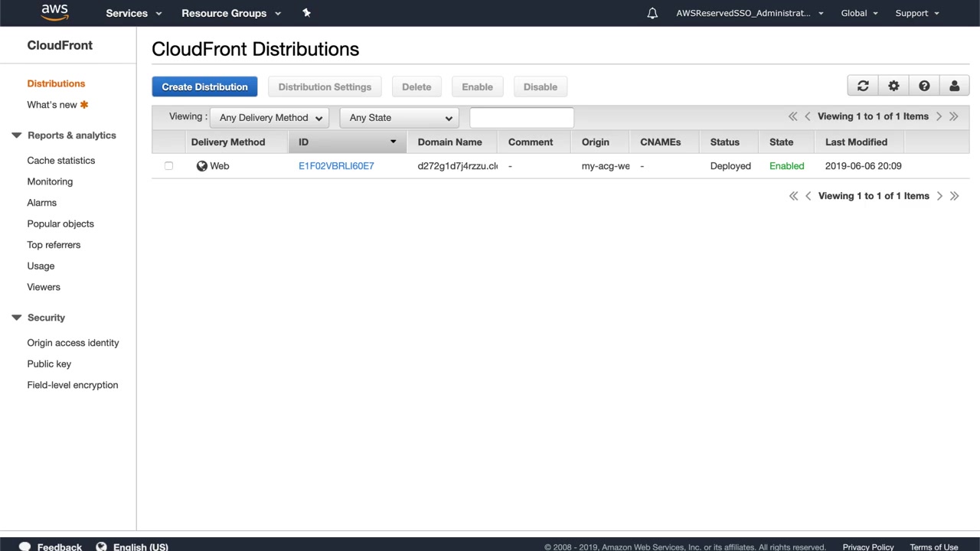Select the E1F02VBRLI60E7 distribution checkbox
This screenshot has width=980, height=551.
click(168, 166)
